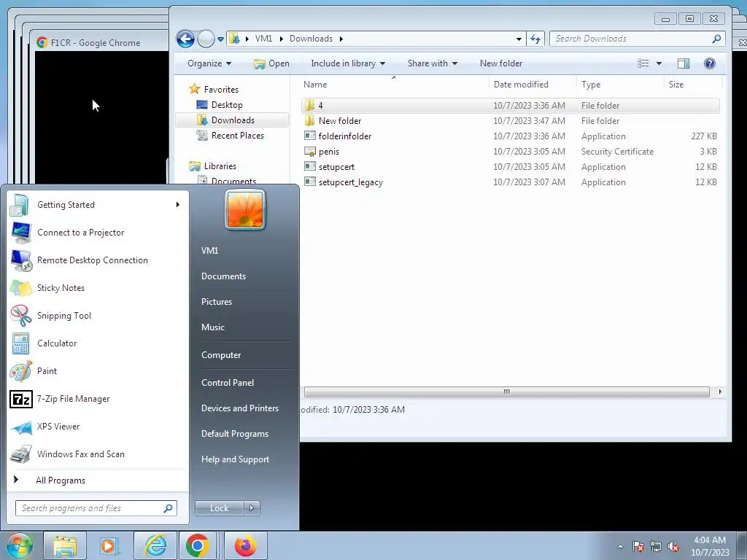
Task: Open Help and Support
Action: pos(235,459)
